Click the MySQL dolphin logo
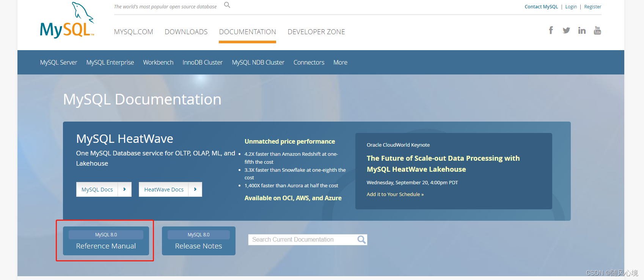The image size is (644, 280). click(x=67, y=20)
